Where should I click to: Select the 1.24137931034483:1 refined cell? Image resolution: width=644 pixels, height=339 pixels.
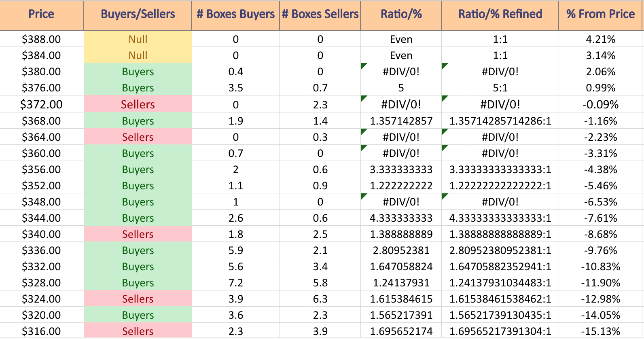pos(500,283)
